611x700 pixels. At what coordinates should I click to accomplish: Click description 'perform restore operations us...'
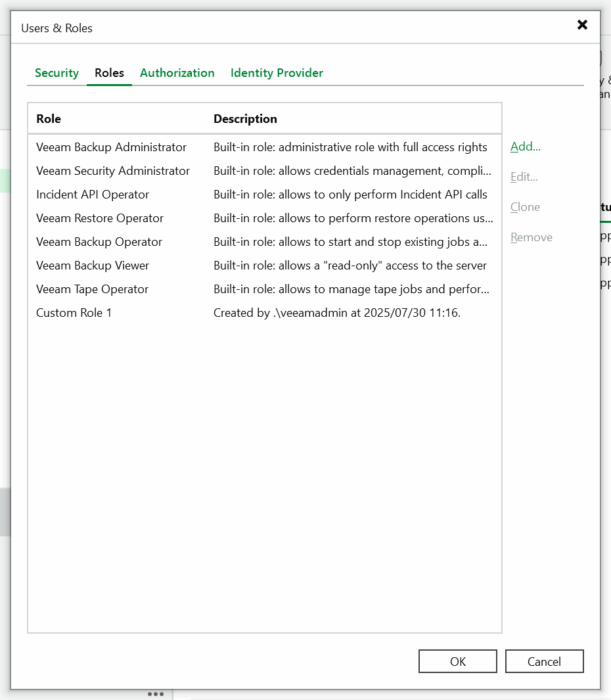click(x=411, y=218)
